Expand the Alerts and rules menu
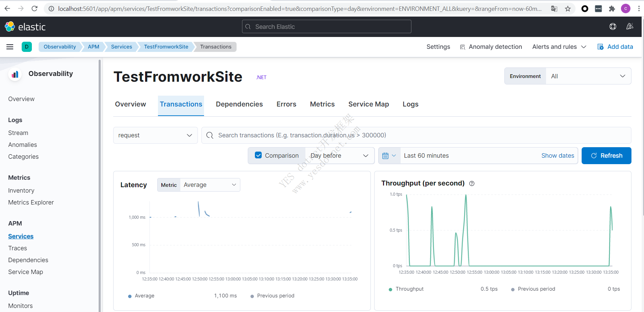The image size is (644, 312). [x=559, y=47]
